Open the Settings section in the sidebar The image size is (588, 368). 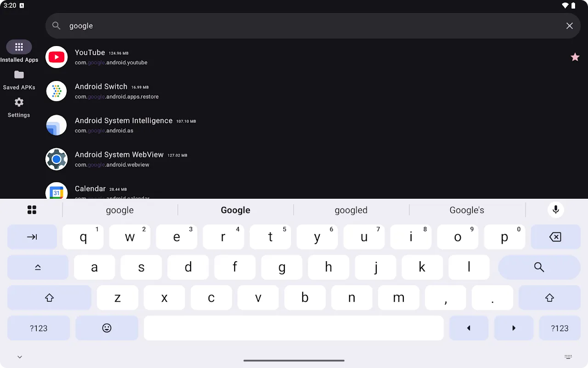tap(18, 107)
